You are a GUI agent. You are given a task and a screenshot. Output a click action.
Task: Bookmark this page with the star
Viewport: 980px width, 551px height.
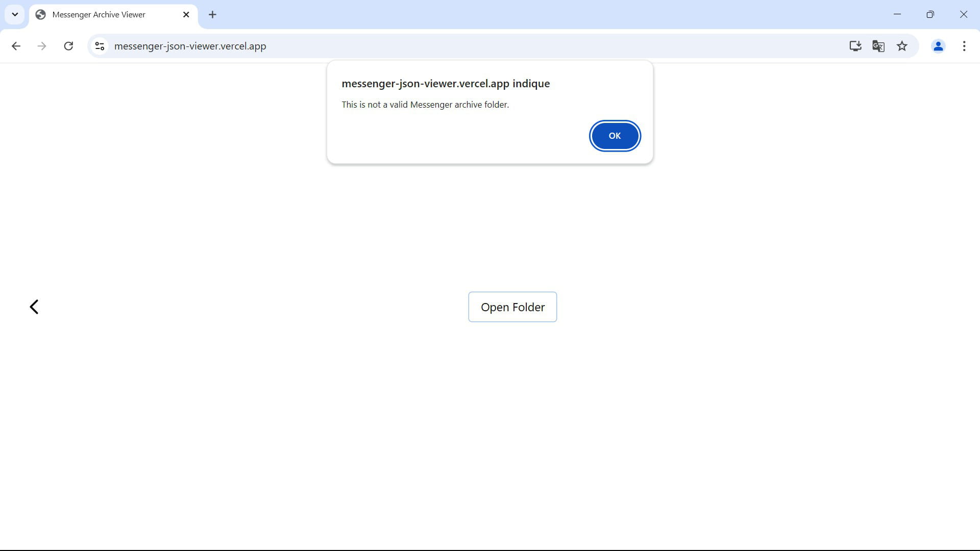902,46
